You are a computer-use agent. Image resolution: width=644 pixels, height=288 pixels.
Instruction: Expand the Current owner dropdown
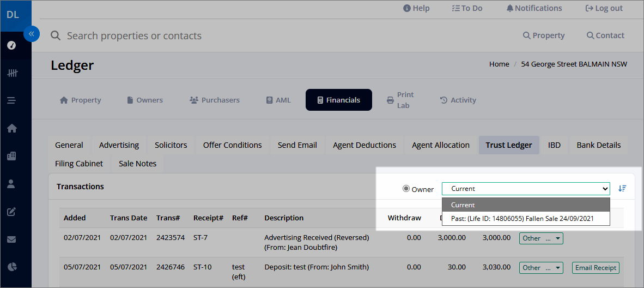pos(526,188)
